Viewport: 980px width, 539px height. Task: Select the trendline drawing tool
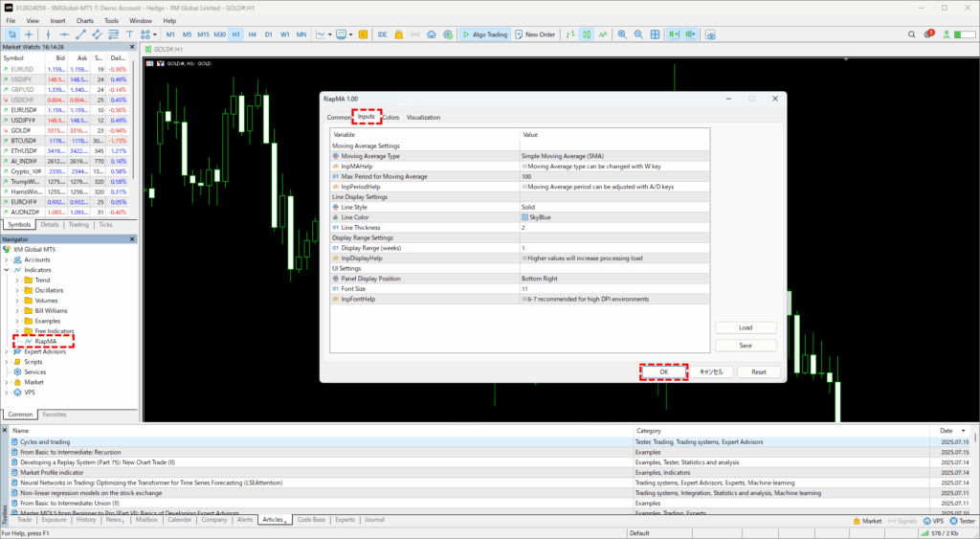80,34
